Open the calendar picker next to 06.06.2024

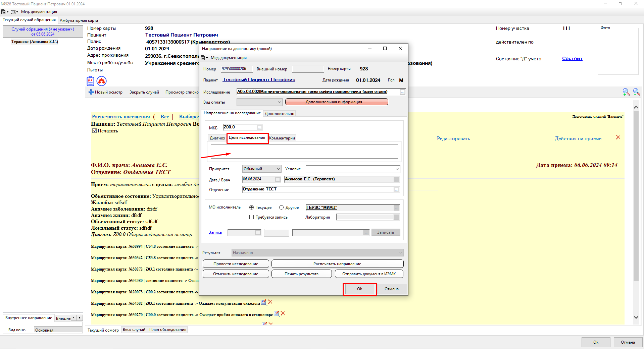tap(278, 179)
